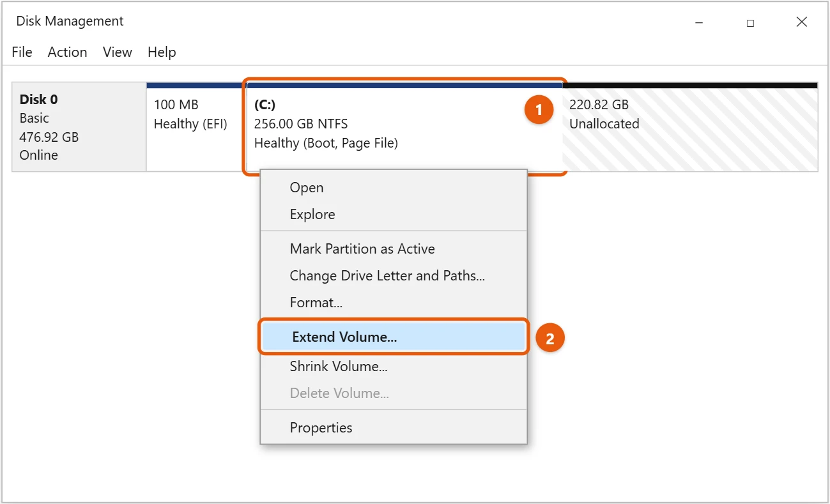The width and height of the screenshot is (830, 504).
Task: Choose Explore from the context menu
Action: 394,215
